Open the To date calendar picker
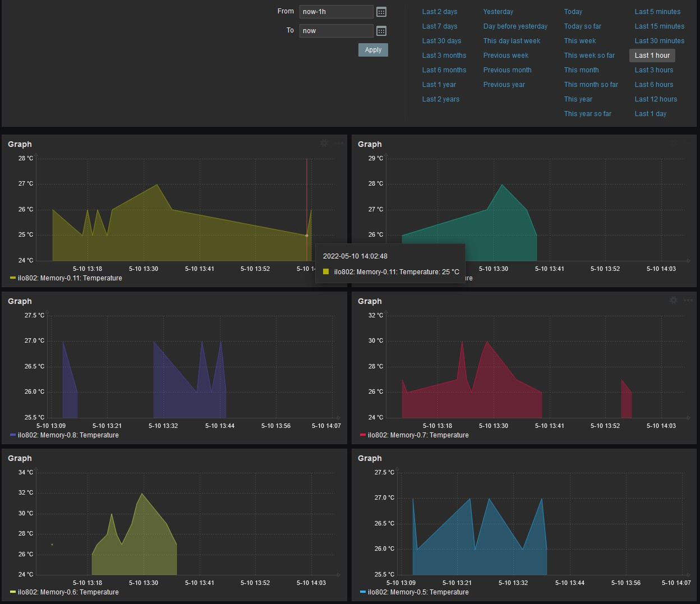The image size is (700, 604). click(x=381, y=31)
